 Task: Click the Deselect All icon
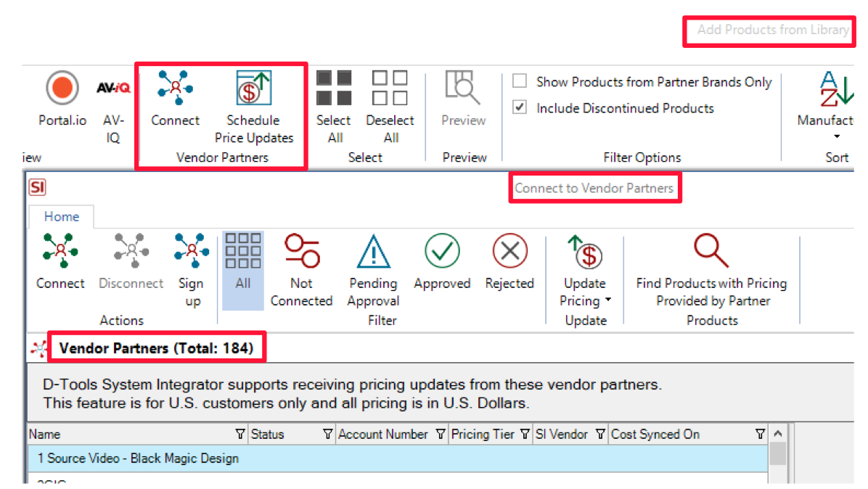pos(390,87)
